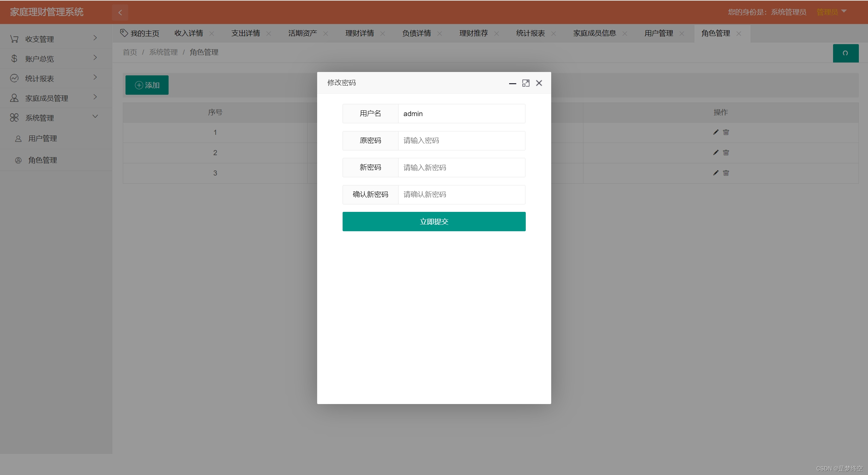Switch to the 负债详情 tab
This screenshot has height=475, width=868.
click(x=417, y=33)
